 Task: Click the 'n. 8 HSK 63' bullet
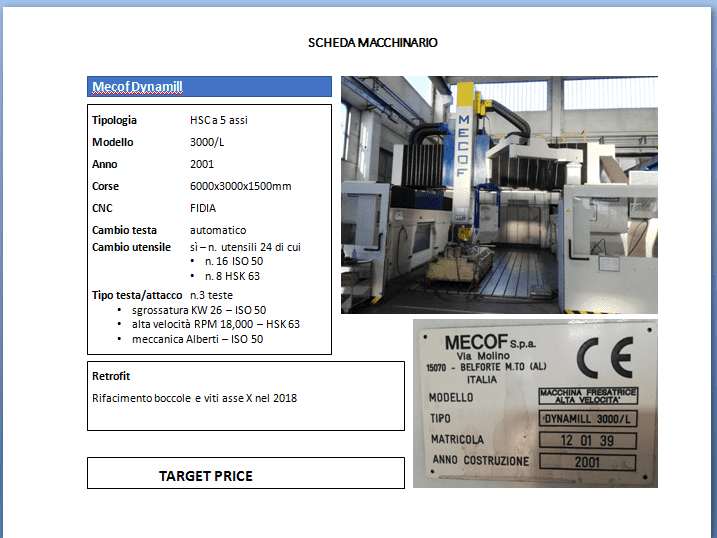click(x=232, y=276)
